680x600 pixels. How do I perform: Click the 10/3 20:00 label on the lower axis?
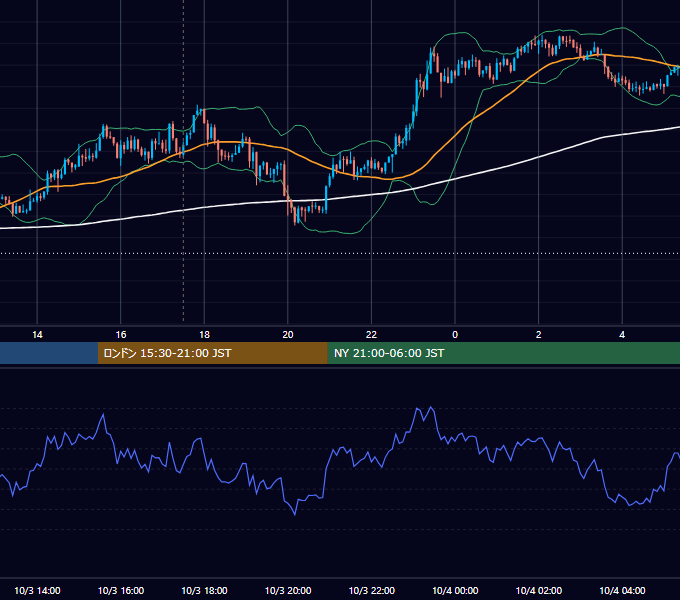coord(288,590)
